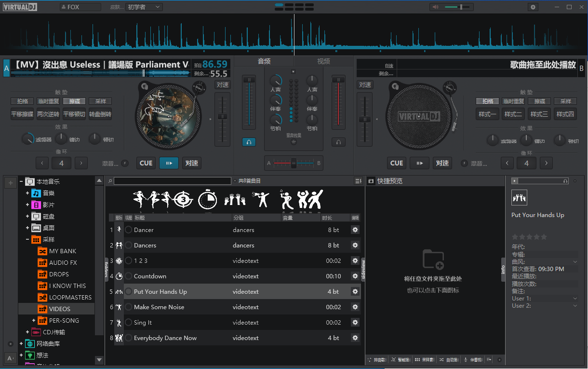Open edit gear for Sing It row
The image size is (588, 369).
(x=355, y=323)
